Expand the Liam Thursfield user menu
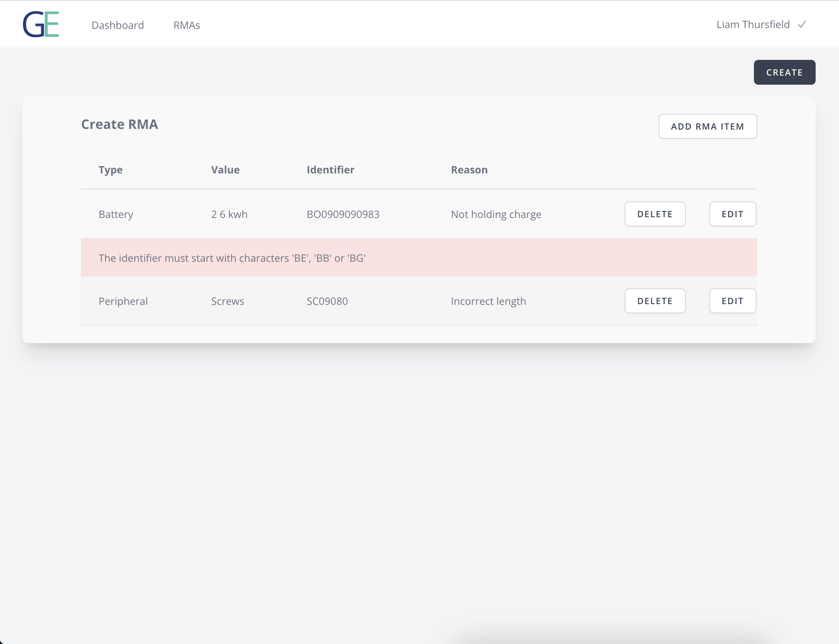Viewport: 839px width, 644px height. 753,24
